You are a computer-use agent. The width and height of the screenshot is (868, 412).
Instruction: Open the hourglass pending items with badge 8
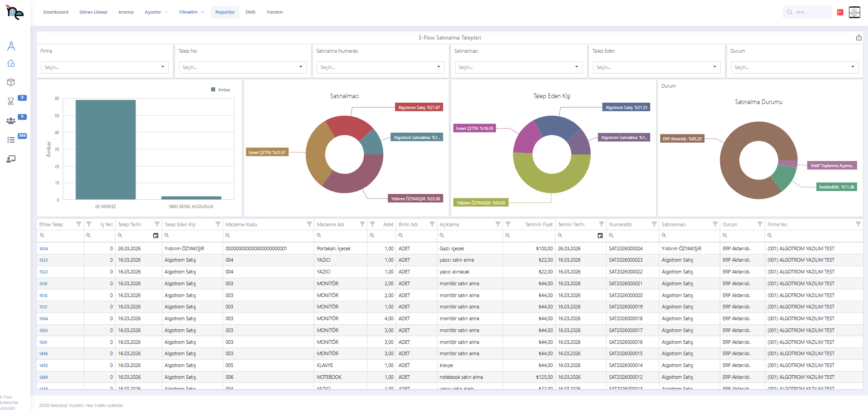(x=11, y=101)
